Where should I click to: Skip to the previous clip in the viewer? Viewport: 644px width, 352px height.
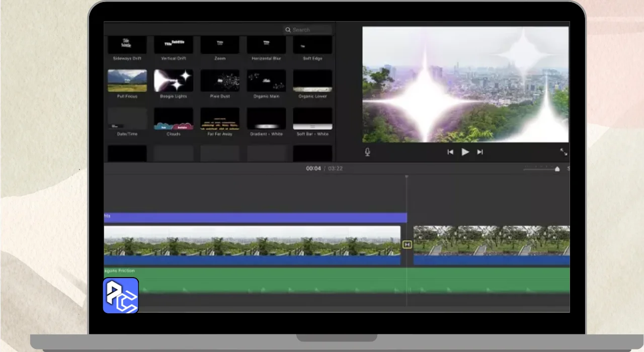(x=450, y=152)
